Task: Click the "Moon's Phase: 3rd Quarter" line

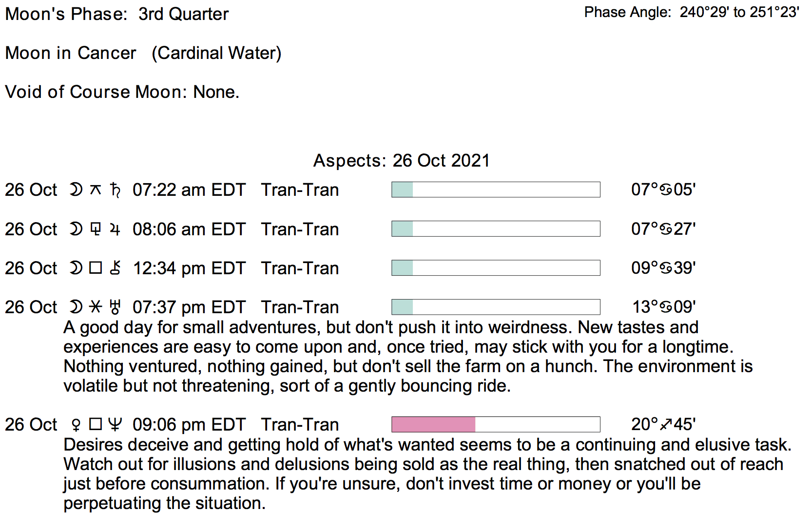Action: pos(117,14)
